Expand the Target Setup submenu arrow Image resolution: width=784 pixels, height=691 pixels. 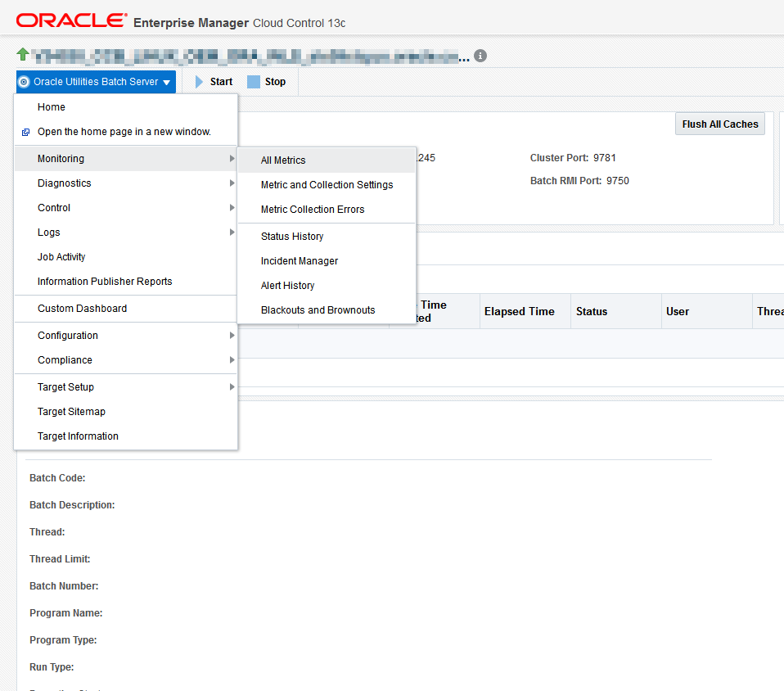click(x=232, y=386)
